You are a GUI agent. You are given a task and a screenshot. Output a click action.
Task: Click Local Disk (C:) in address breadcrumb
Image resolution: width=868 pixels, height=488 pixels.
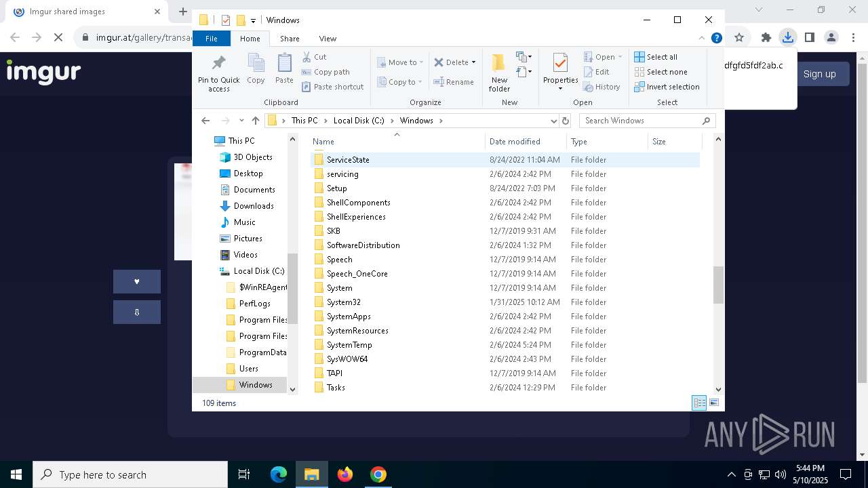[359, 121]
